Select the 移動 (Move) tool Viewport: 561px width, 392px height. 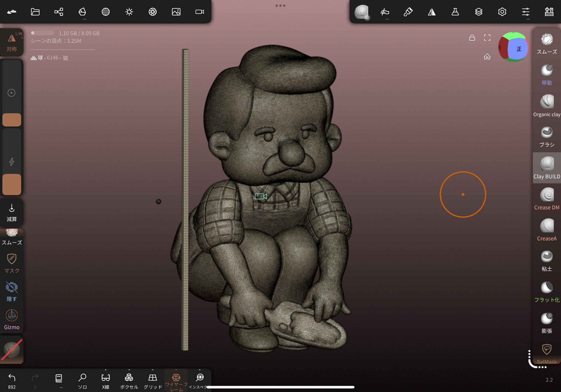(546, 74)
